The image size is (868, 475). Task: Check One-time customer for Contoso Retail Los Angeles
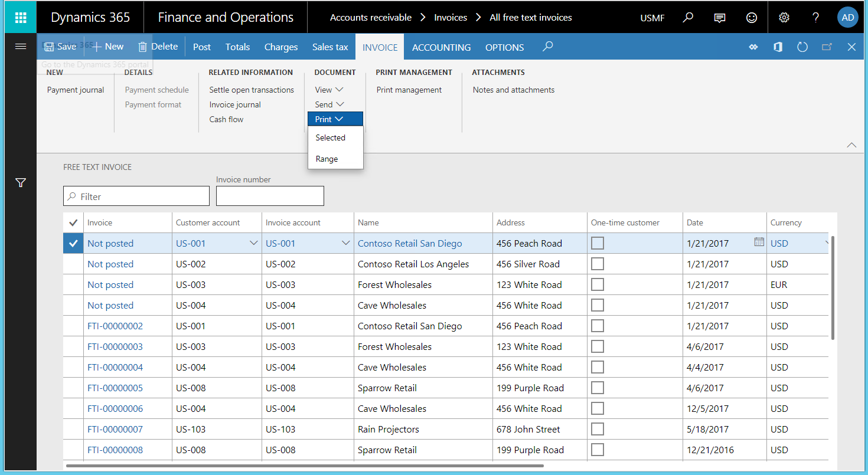click(597, 264)
